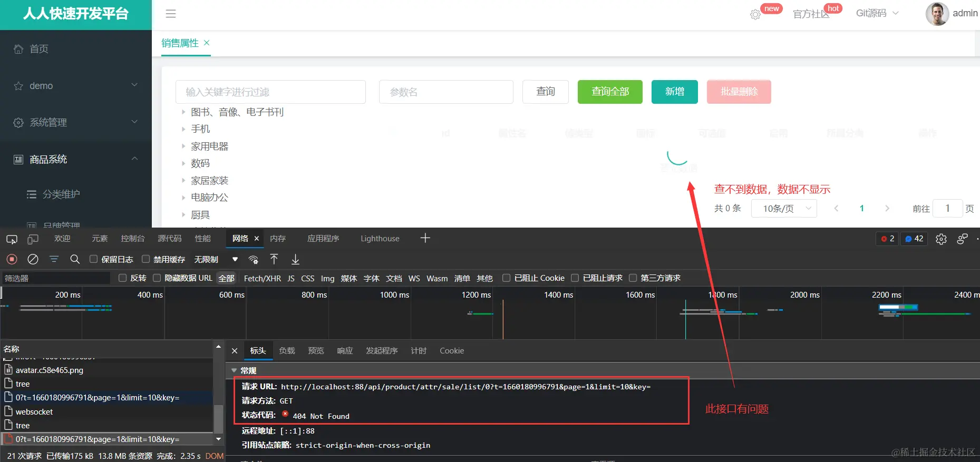Click the admin avatar picture
Screen dimensions: 980x462
pyautogui.click(x=937, y=14)
